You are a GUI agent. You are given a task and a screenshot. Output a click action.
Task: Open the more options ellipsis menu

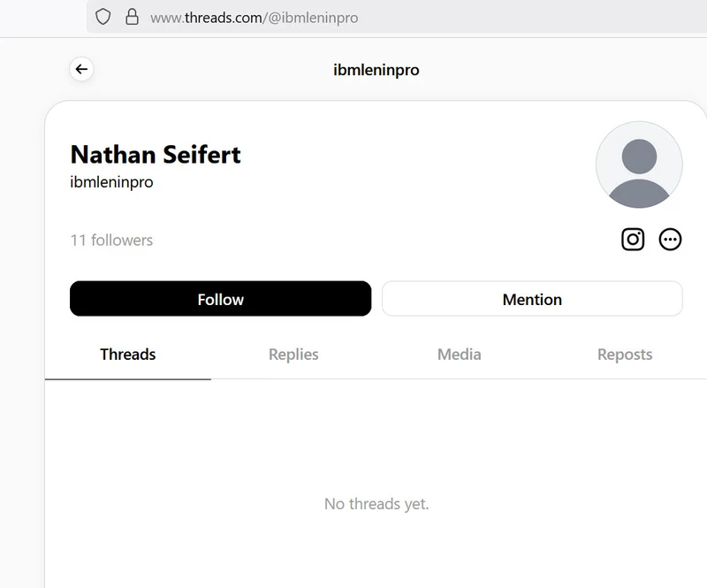click(670, 239)
